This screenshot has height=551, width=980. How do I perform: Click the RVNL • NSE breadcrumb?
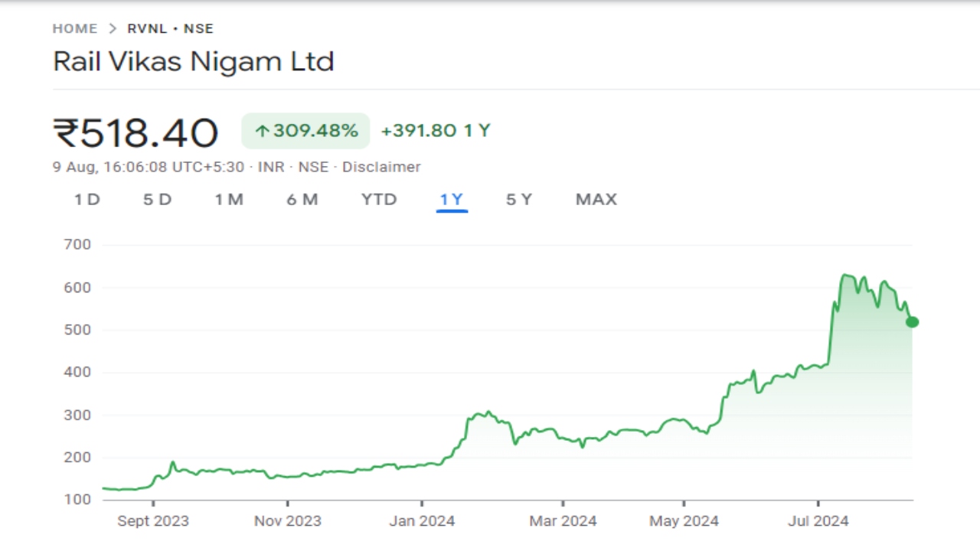tap(171, 29)
